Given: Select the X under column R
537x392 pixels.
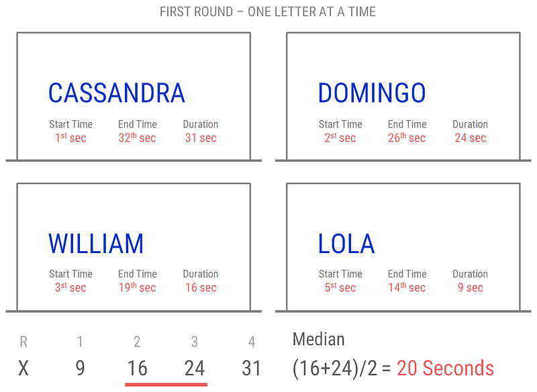Looking at the screenshot, I should [23, 369].
